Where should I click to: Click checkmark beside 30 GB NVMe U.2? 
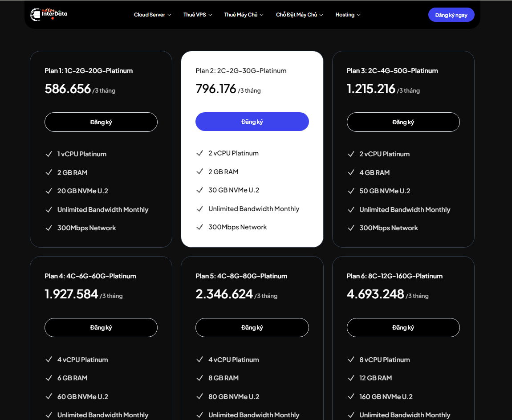pos(200,190)
